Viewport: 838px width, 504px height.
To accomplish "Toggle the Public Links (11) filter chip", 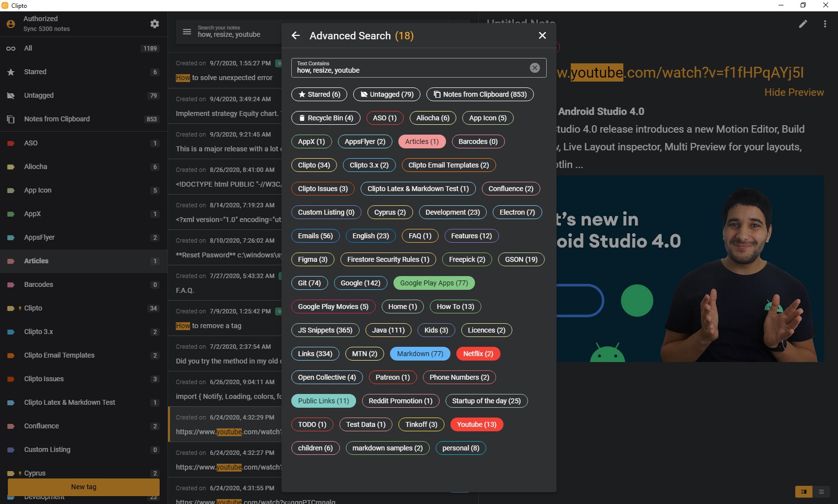I will (x=323, y=401).
